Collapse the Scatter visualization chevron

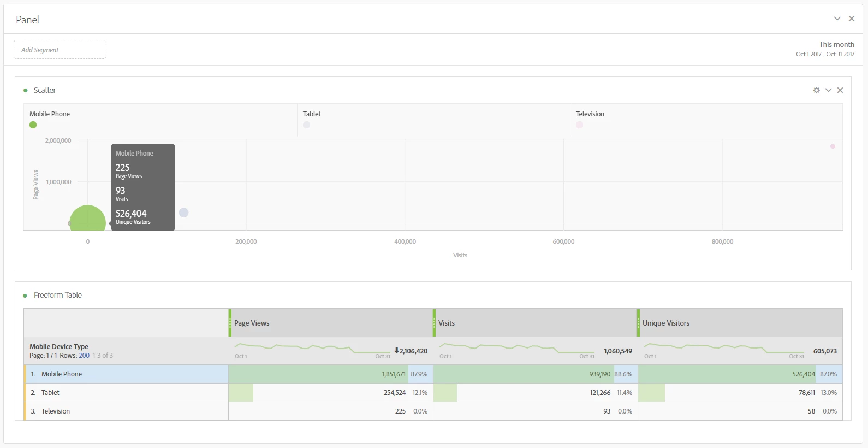(x=828, y=90)
